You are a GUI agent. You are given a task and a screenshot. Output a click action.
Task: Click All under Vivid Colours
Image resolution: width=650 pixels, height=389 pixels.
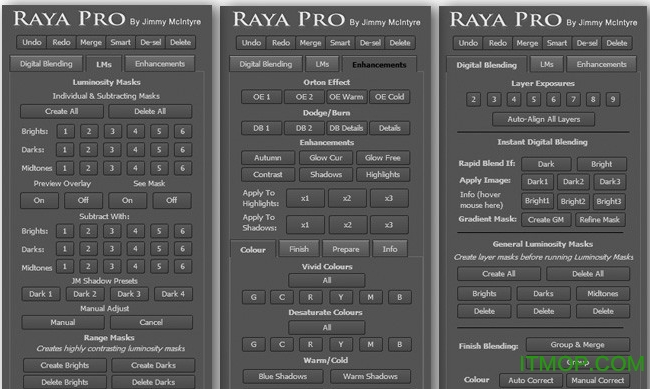(x=327, y=280)
